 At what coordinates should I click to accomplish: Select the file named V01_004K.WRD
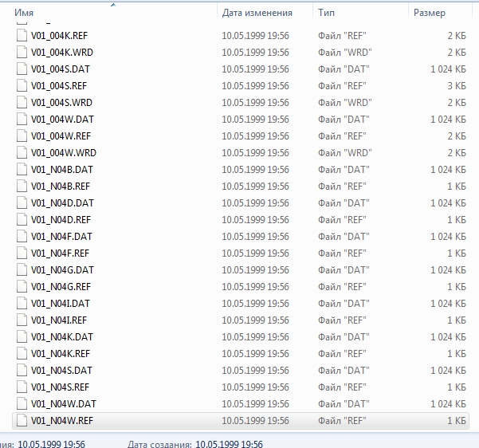[61, 52]
